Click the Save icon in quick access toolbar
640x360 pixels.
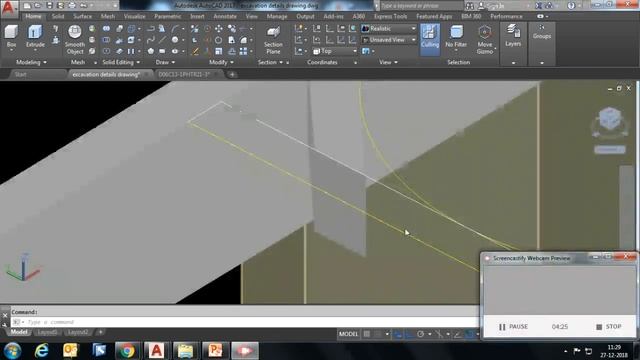pyautogui.click(x=49, y=6)
